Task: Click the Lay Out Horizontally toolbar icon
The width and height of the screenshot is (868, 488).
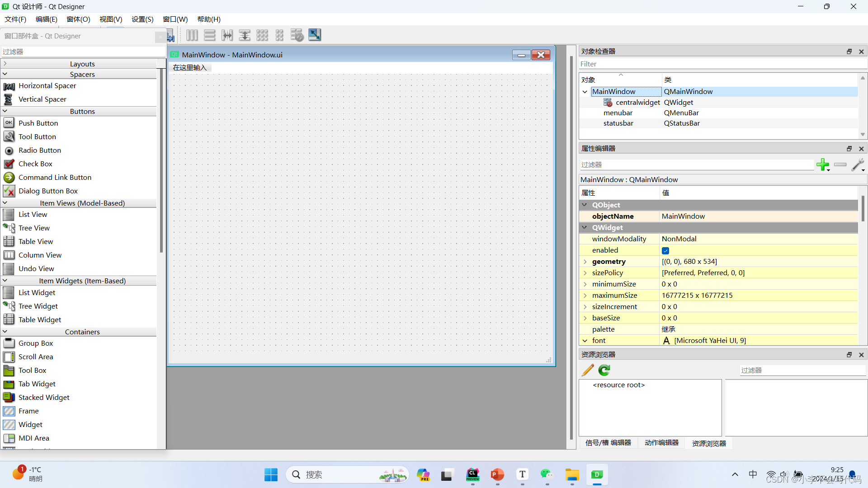Action: pyautogui.click(x=192, y=35)
